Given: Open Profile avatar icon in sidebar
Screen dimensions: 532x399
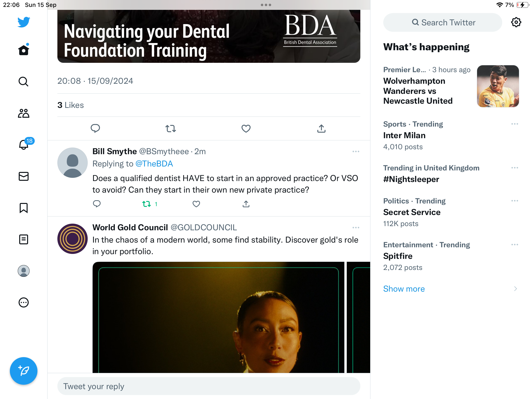Looking at the screenshot, I should [x=24, y=271].
